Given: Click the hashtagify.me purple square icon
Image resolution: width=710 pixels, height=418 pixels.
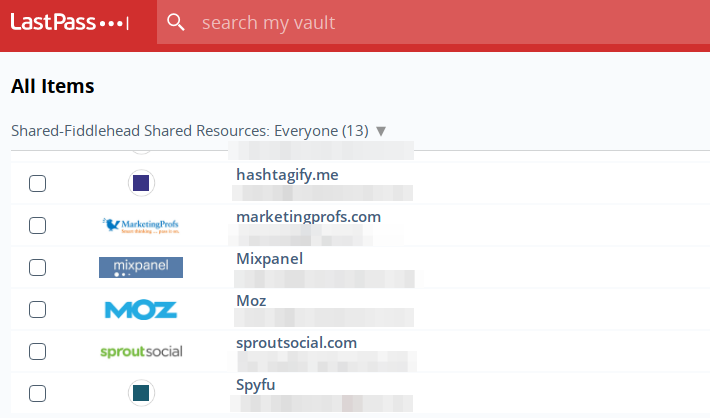Looking at the screenshot, I should (141, 183).
